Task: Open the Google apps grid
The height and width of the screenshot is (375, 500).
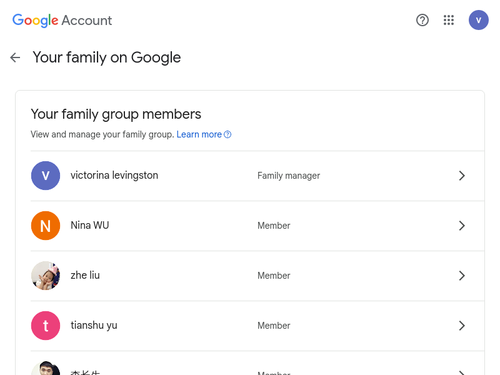Action: point(449,20)
